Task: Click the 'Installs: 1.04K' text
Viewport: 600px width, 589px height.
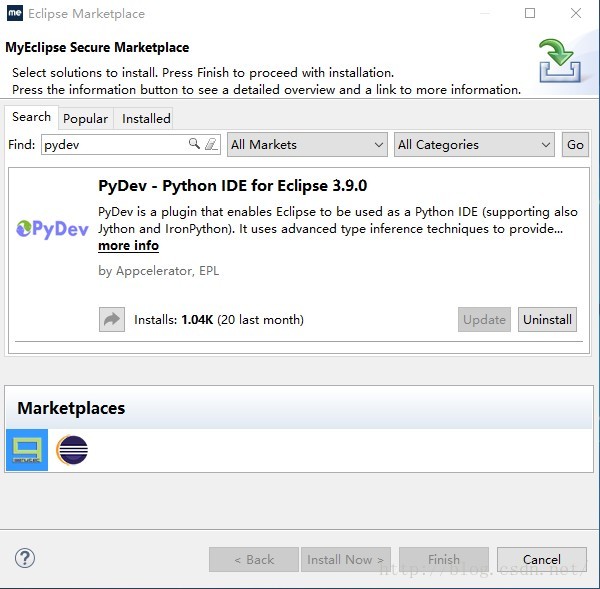Action: coord(174,320)
